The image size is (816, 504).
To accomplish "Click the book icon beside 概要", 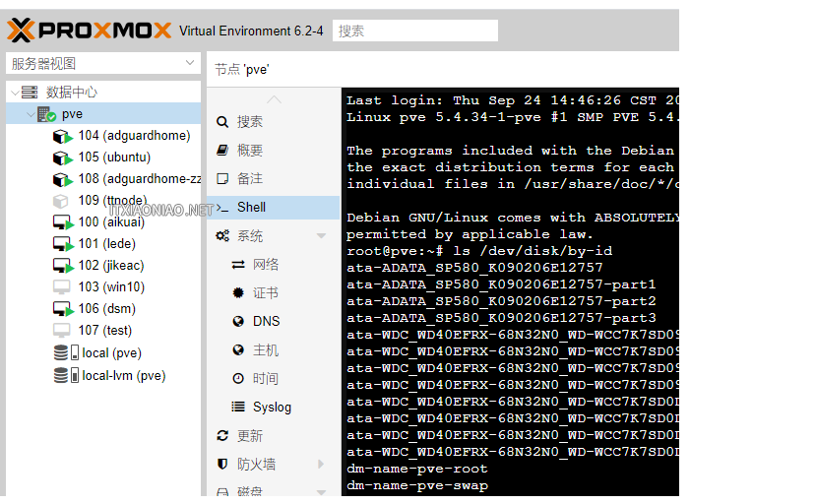I will 222,151.
